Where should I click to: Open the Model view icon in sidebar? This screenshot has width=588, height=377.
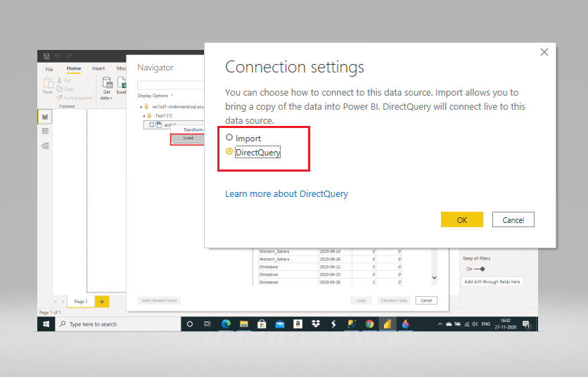(x=45, y=146)
